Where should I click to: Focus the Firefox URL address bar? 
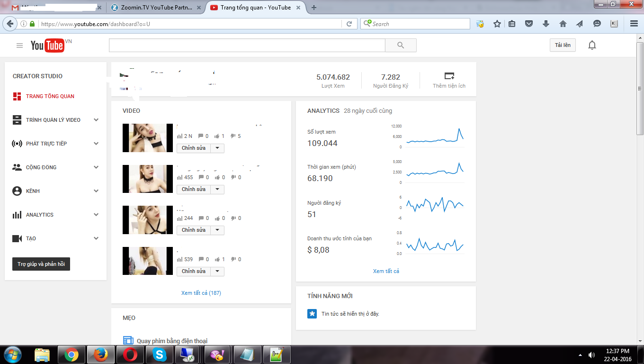(x=189, y=24)
